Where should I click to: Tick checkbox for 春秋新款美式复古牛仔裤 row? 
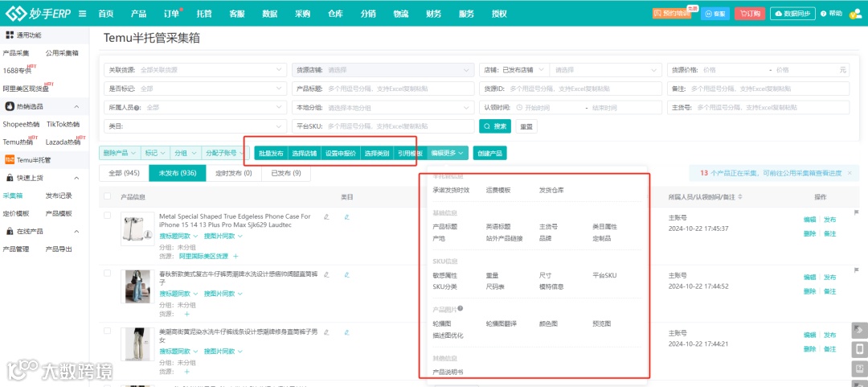click(x=108, y=274)
